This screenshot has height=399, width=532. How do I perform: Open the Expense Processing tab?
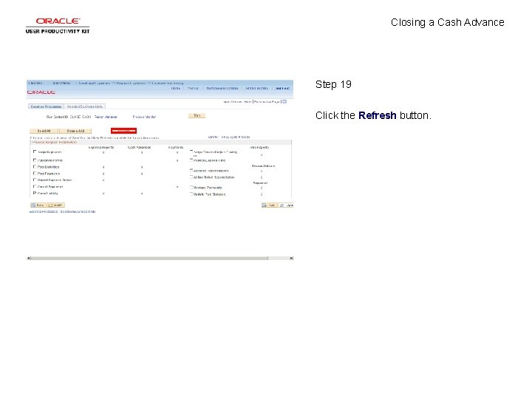(x=46, y=106)
